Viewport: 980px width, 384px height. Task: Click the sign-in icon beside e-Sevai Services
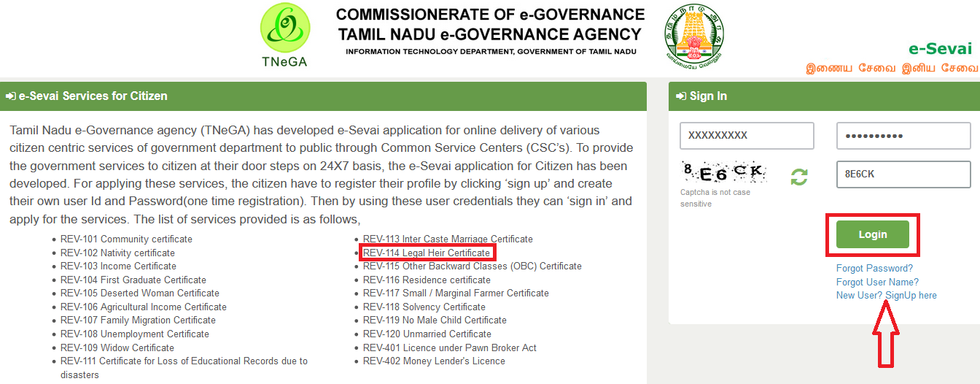[10, 96]
